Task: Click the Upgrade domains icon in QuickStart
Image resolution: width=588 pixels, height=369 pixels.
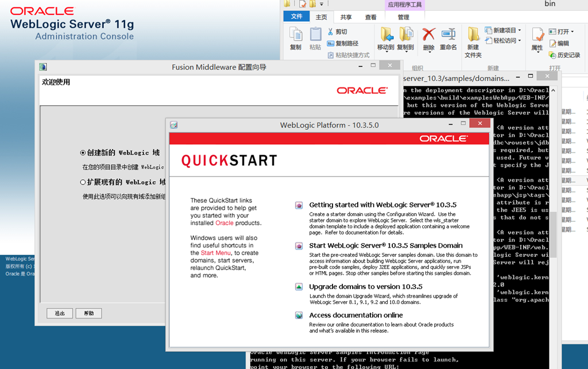Action: 299,287
